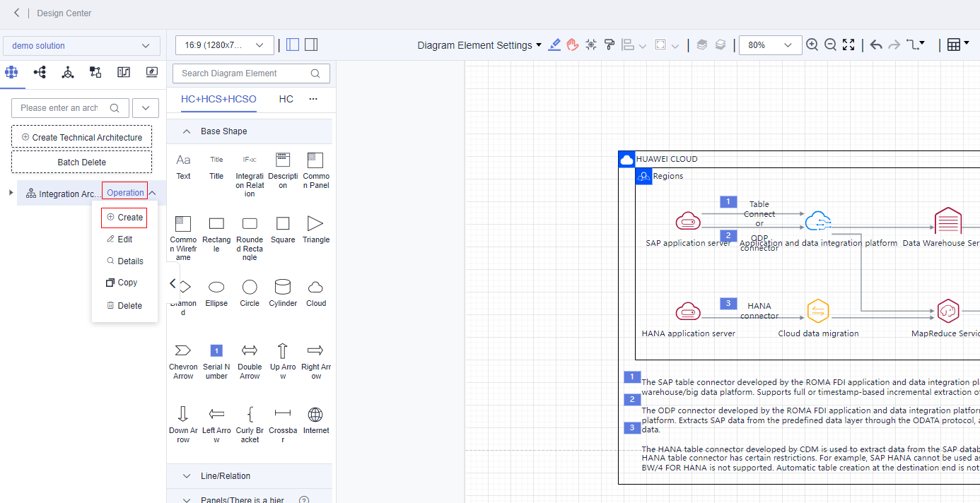This screenshot has width=980, height=503.
Task: Collapse the Base Shape section
Action: tap(187, 131)
